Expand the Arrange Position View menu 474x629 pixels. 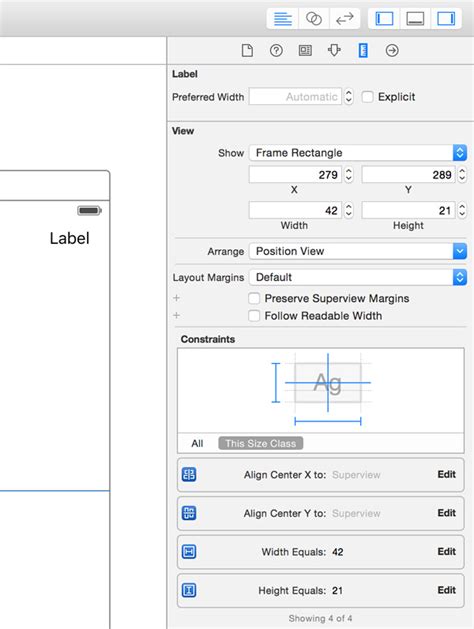pyautogui.click(x=358, y=251)
